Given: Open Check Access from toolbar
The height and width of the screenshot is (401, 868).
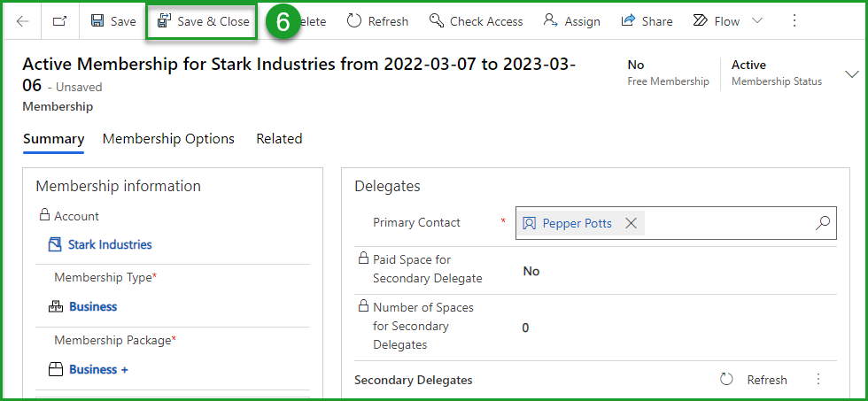Looking at the screenshot, I should (x=476, y=21).
